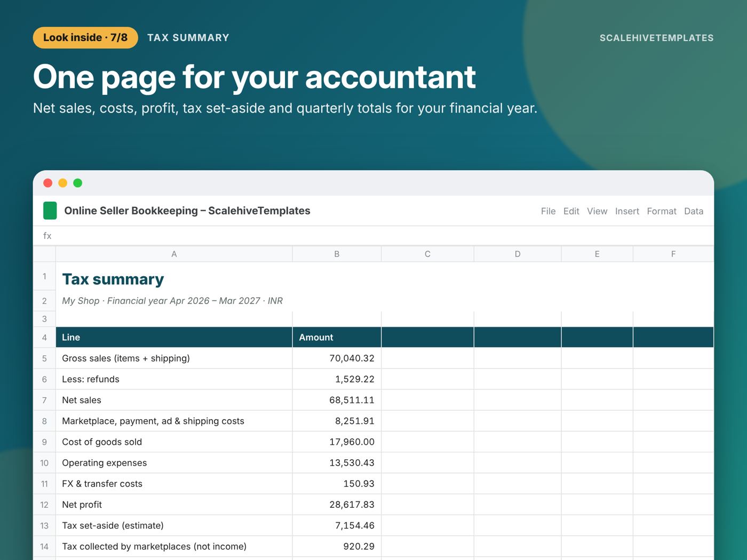Click the 'Line' header cell
The width and height of the screenshot is (747, 560).
click(174, 337)
